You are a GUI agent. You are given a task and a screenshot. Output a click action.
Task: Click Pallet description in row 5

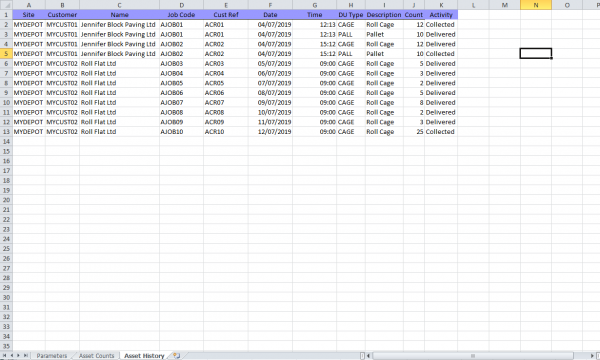click(x=384, y=54)
